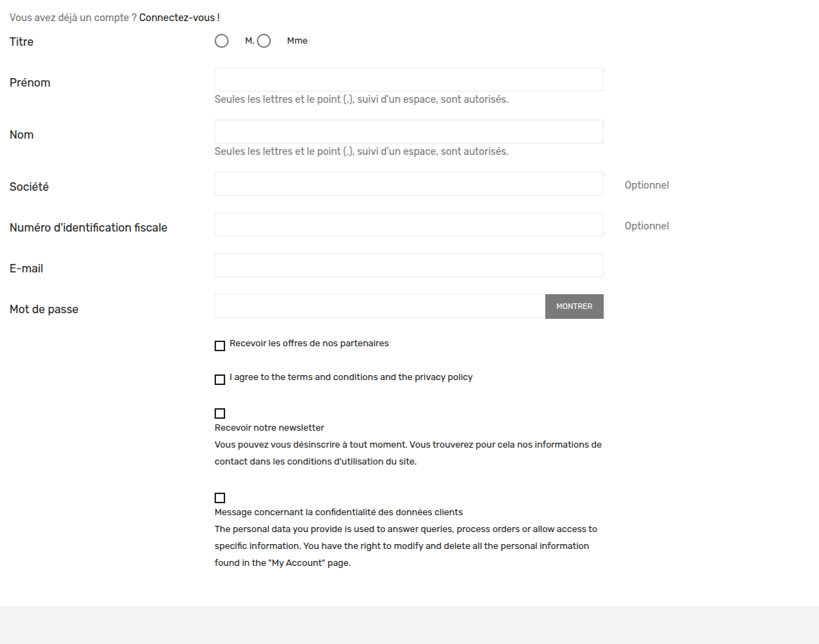
Task: Tick the terms and conditions agreement checkbox
Action: coord(220,380)
